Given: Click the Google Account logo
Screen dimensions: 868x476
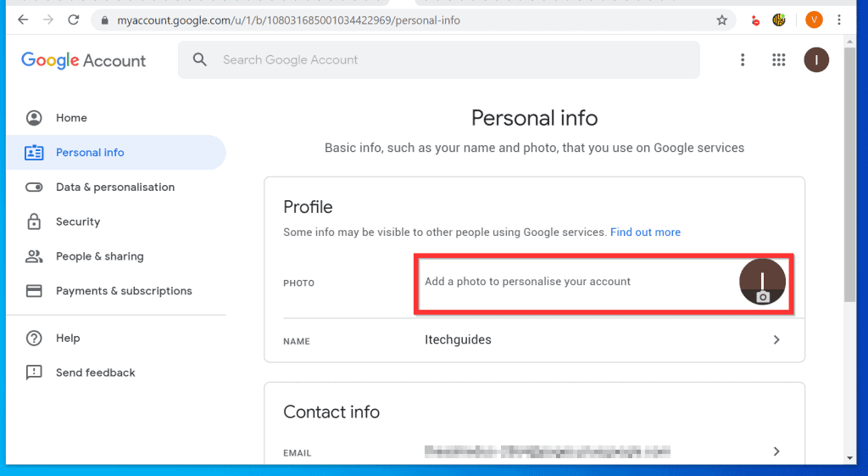Looking at the screenshot, I should (84, 60).
